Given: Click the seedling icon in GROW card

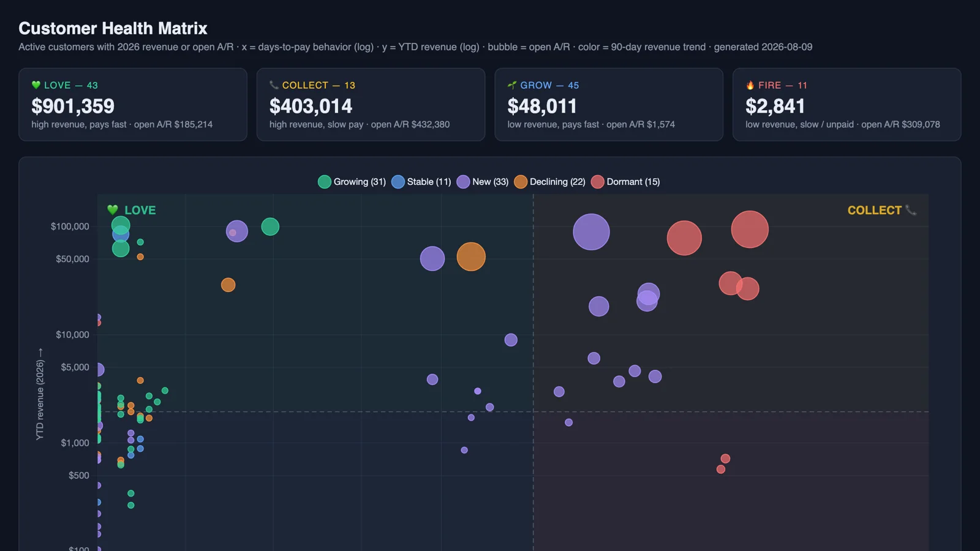Looking at the screenshot, I should point(512,85).
